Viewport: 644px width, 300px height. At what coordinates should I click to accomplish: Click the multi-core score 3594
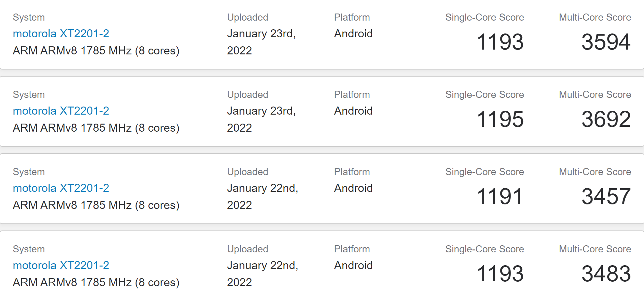(x=606, y=42)
